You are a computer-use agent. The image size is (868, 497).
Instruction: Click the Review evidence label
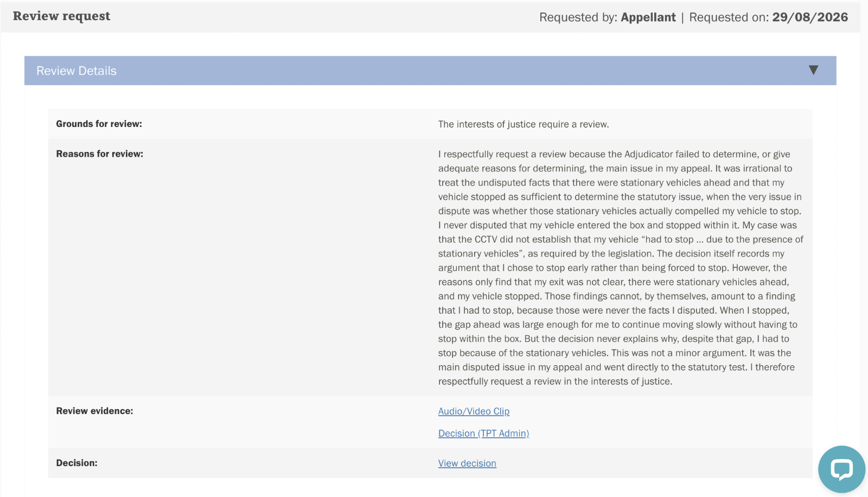coord(94,411)
